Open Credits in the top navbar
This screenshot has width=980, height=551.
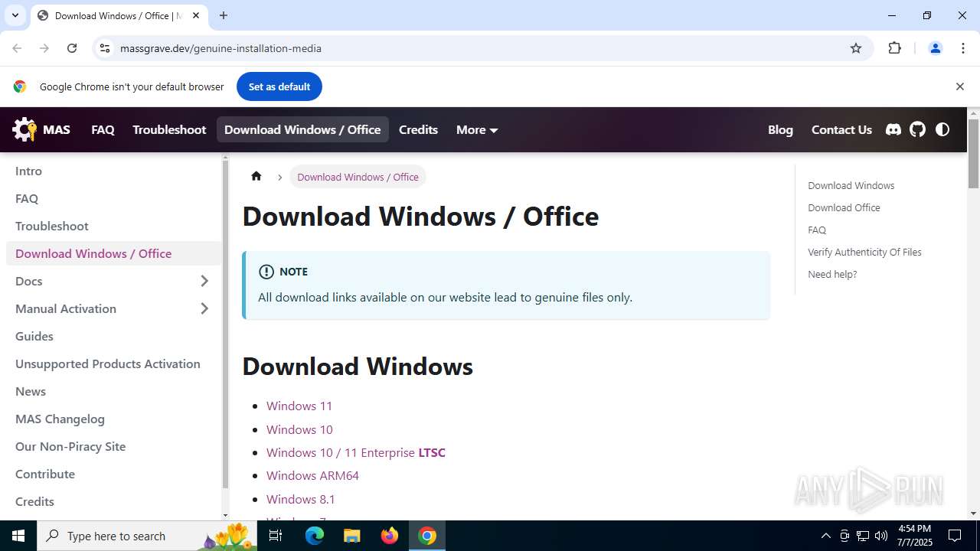coord(418,129)
